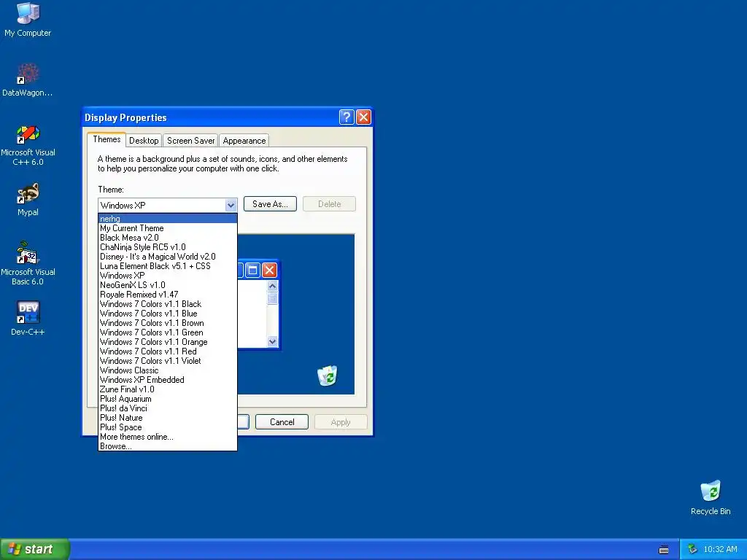Click the on-screen keyboard tray icon

[664, 550]
